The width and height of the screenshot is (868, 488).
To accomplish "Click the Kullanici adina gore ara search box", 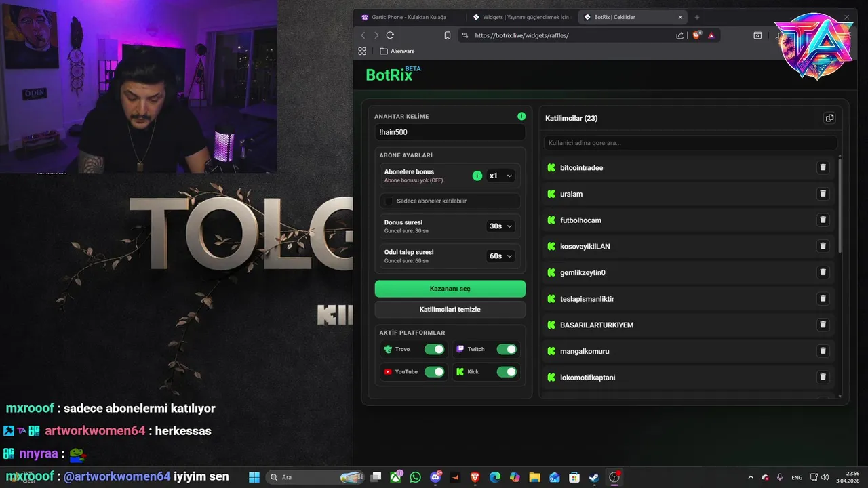I will coord(690,143).
